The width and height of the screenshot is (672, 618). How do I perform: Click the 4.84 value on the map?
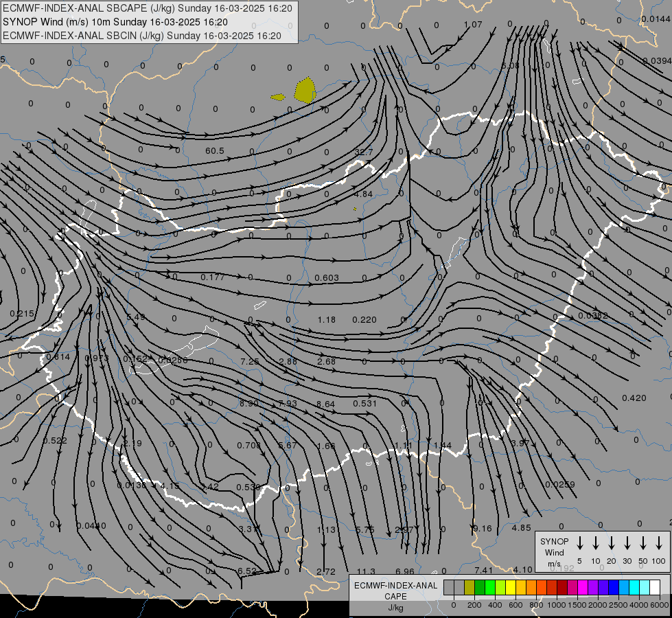[x=363, y=194]
